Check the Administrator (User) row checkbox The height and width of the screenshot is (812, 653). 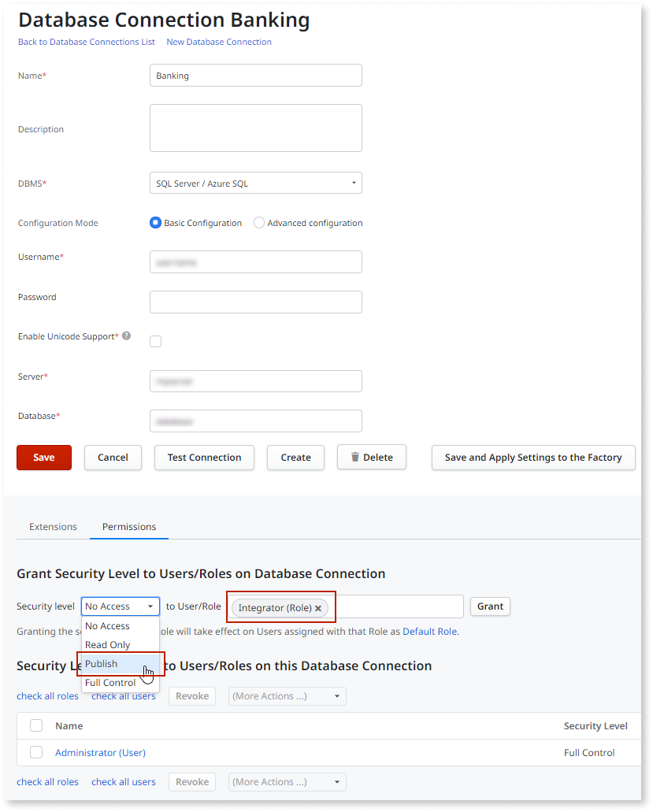click(36, 752)
